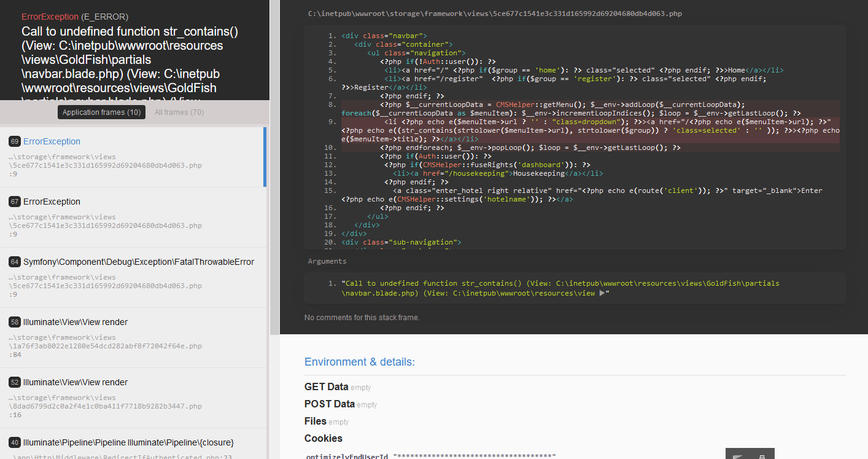Click the "POST Data" heading
The image size is (868, 459).
coord(330,404)
